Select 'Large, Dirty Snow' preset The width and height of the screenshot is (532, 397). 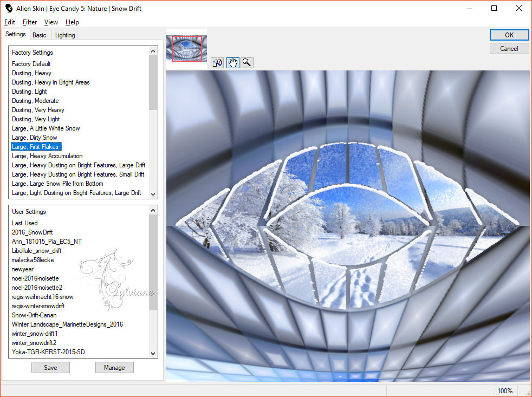pos(34,138)
